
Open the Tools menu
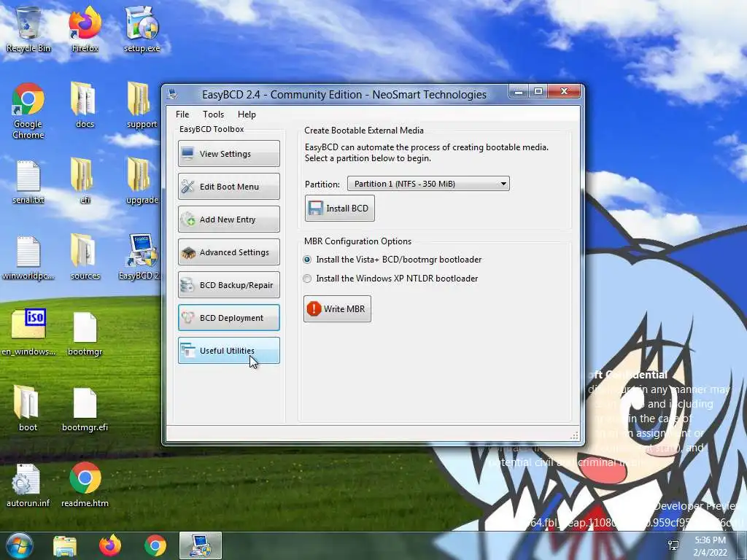(213, 114)
